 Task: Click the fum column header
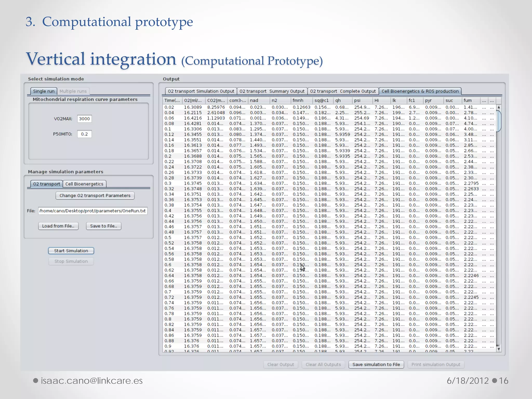pos(471,101)
